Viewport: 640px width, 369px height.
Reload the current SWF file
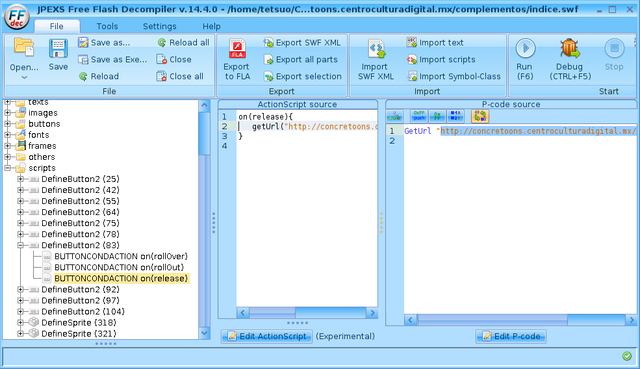pos(99,76)
